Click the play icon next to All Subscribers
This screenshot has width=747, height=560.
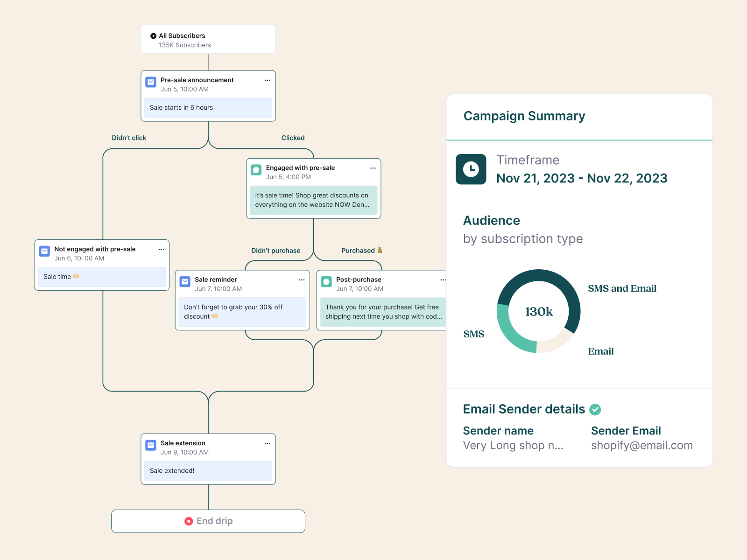153,36
